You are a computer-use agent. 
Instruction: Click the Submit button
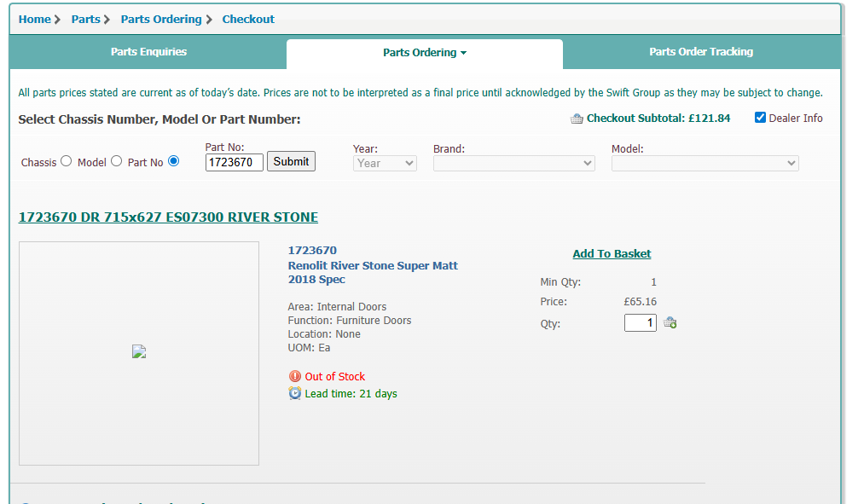click(x=291, y=161)
